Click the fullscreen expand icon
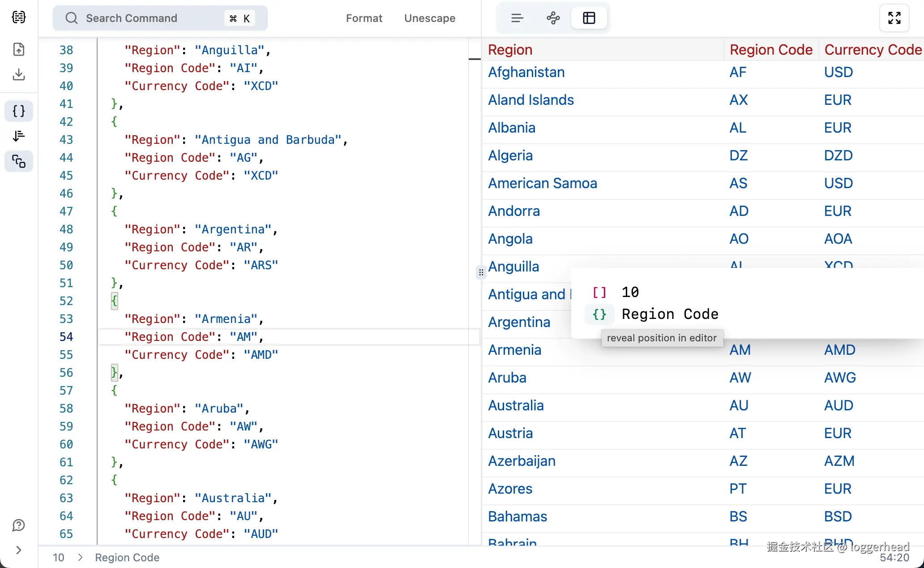The height and width of the screenshot is (568, 924). pyautogui.click(x=894, y=18)
